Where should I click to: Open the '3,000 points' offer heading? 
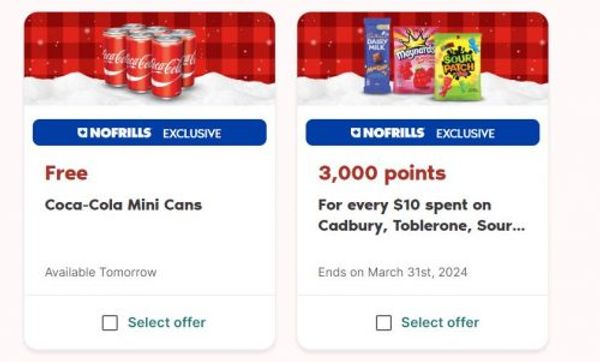(382, 173)
